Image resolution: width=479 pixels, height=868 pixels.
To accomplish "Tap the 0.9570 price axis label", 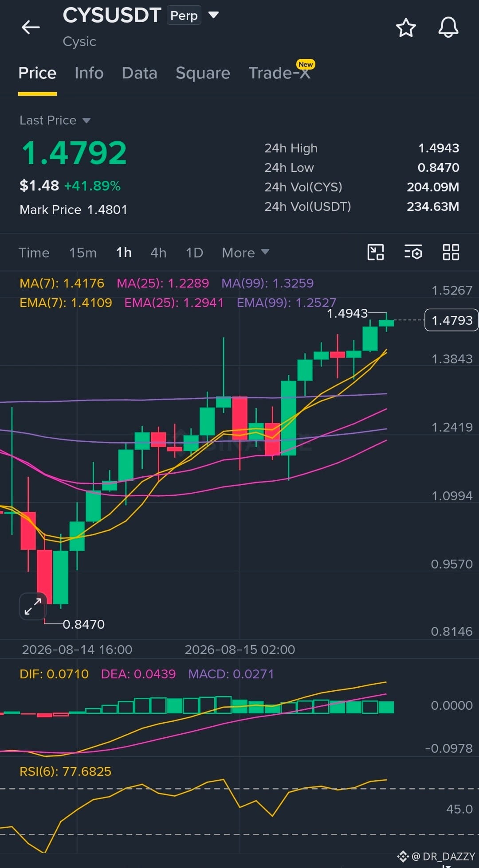I will click(452, 564).
